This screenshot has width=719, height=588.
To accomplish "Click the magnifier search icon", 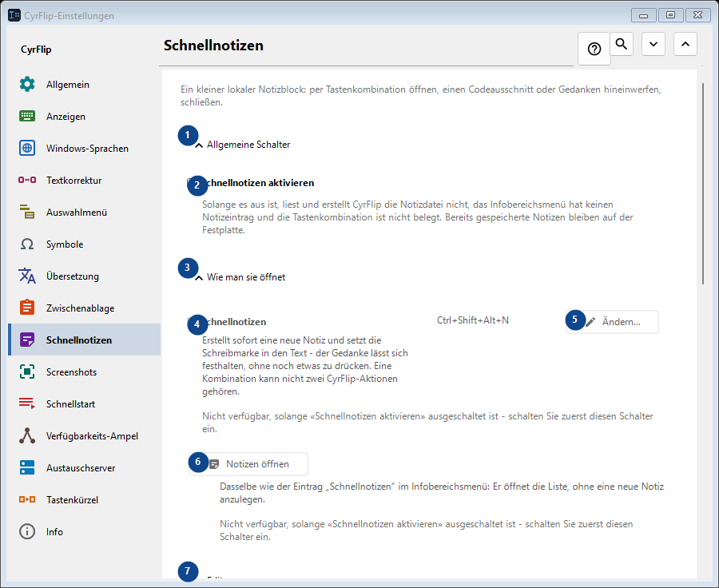I will coord(622,44).
